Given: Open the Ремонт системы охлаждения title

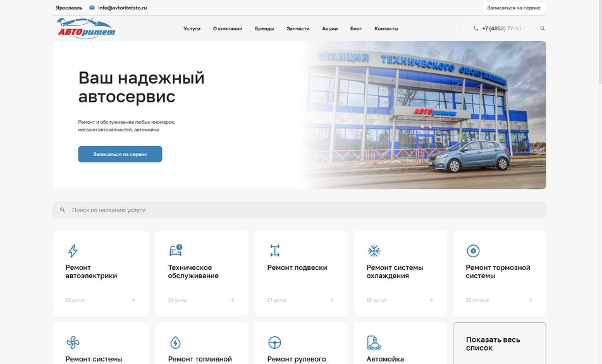Looking at the screenshot, I should tap(395, 272).
